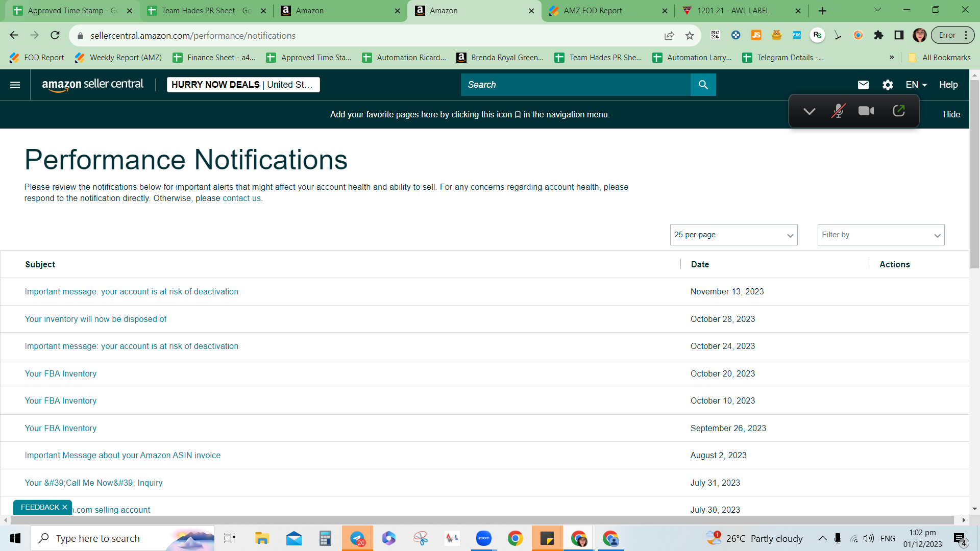Viewport: 980px width, 551px height.
Task: Hide the favorite pages banner
Action: coord(951,114)
